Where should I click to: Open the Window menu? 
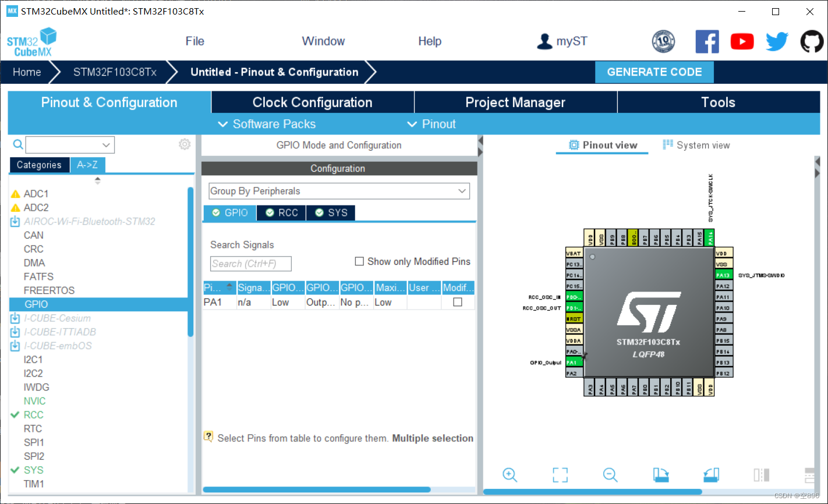tap(323, 41)
